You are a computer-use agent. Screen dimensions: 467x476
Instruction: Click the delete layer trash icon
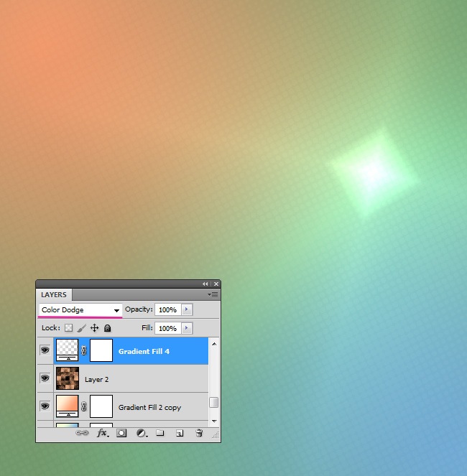199,433
